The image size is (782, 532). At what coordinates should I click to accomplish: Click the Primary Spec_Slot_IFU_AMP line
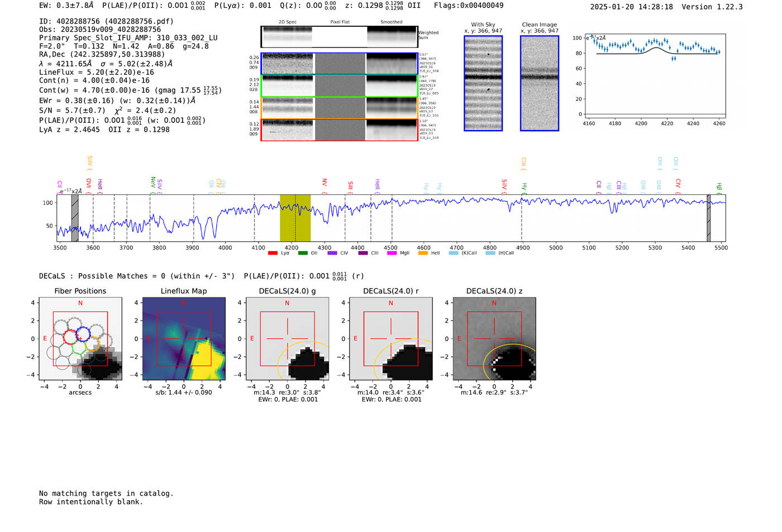tap(128, 38)
